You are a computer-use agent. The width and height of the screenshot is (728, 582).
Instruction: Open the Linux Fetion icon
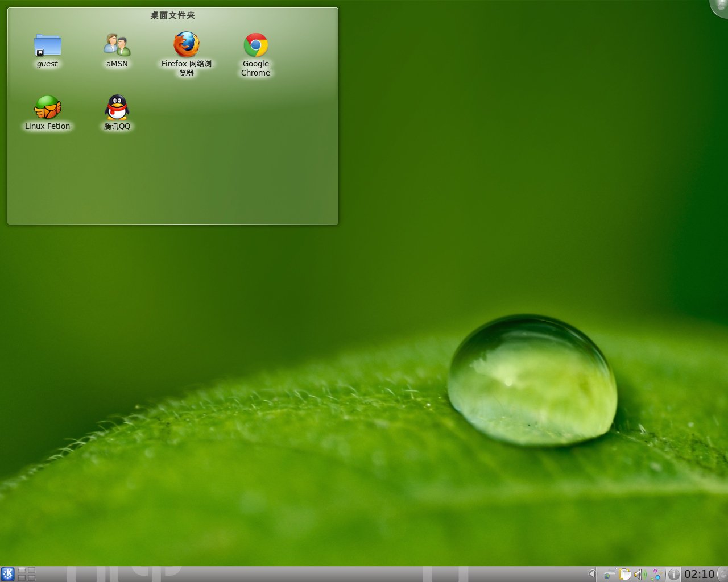(x=47, y=107)
